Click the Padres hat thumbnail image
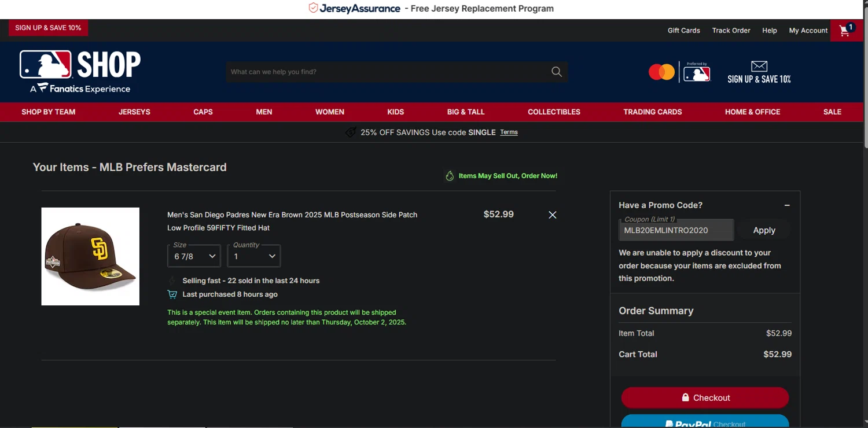The image size is (868, 428). tap(90, 256)
